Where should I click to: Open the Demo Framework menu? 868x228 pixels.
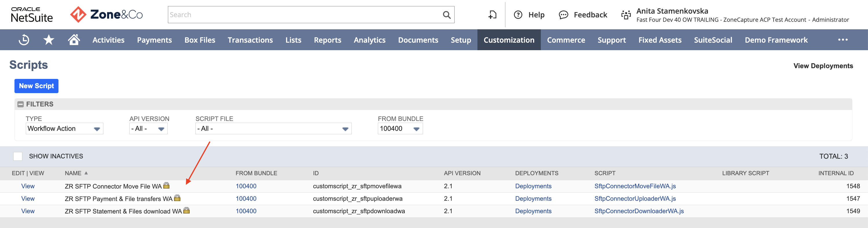coord(776,40)
